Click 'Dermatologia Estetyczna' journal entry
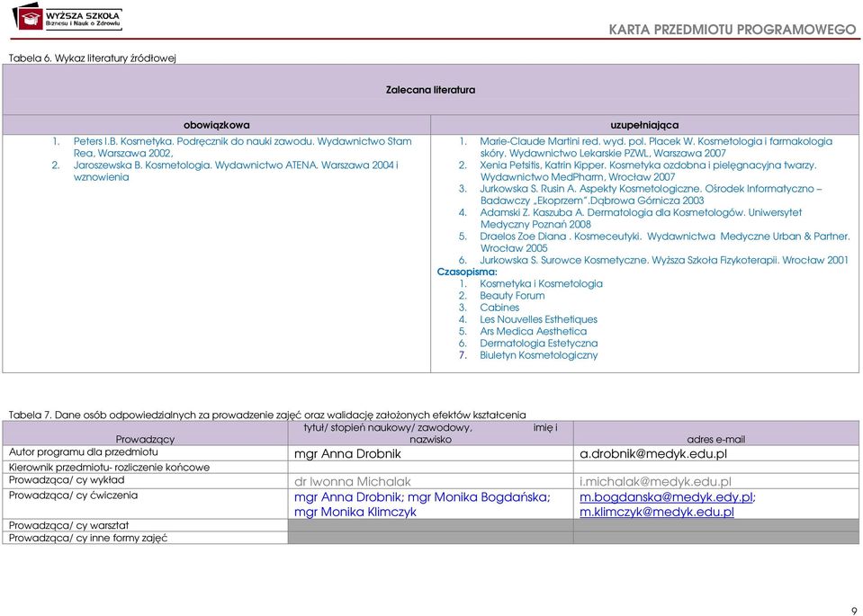Viewport: 863px width, 616px height. [538, 344]
